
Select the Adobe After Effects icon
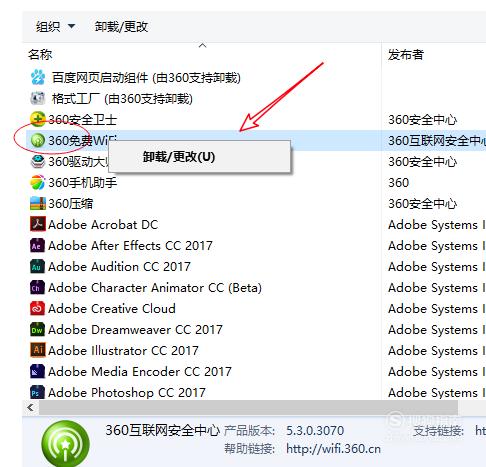[x=38, y=246]
